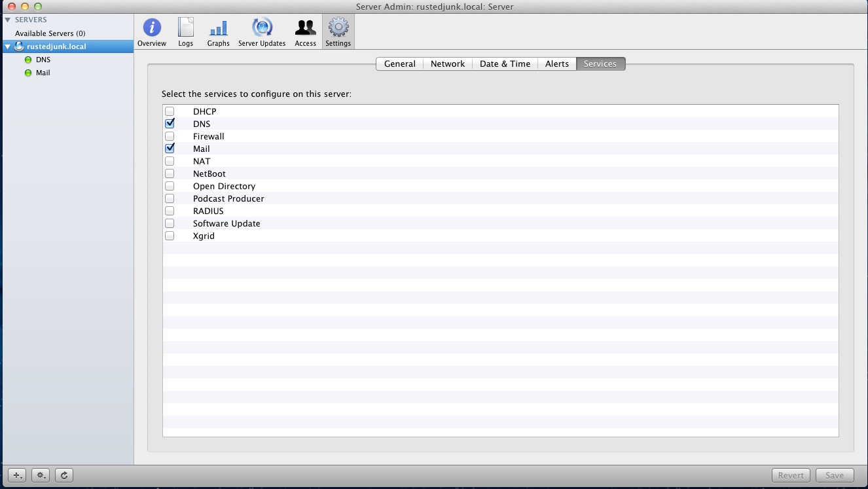The image size is (868, 489).
Task: Click the Open Directory row label
Action: click(224, 186)
